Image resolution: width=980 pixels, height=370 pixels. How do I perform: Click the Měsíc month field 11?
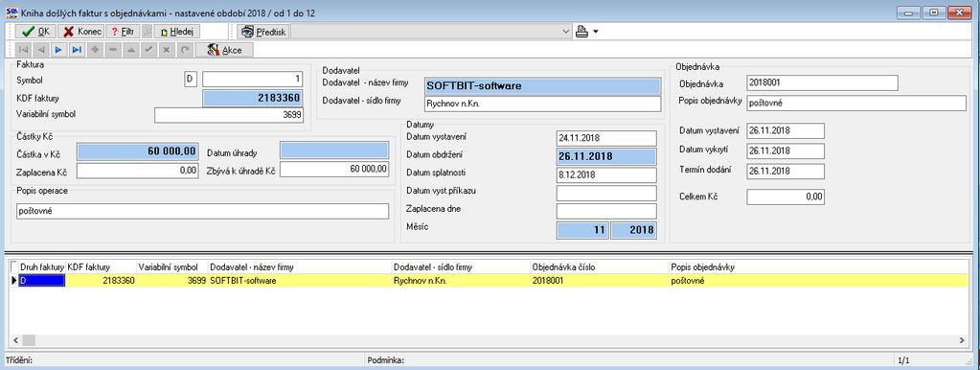click(x=582, y=231)
